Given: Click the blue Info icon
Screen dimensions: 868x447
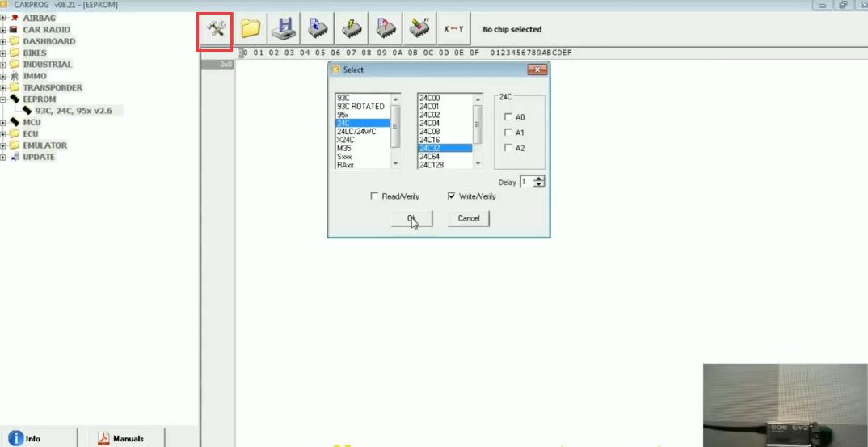Looking at the screenshot, I should 16,438.
